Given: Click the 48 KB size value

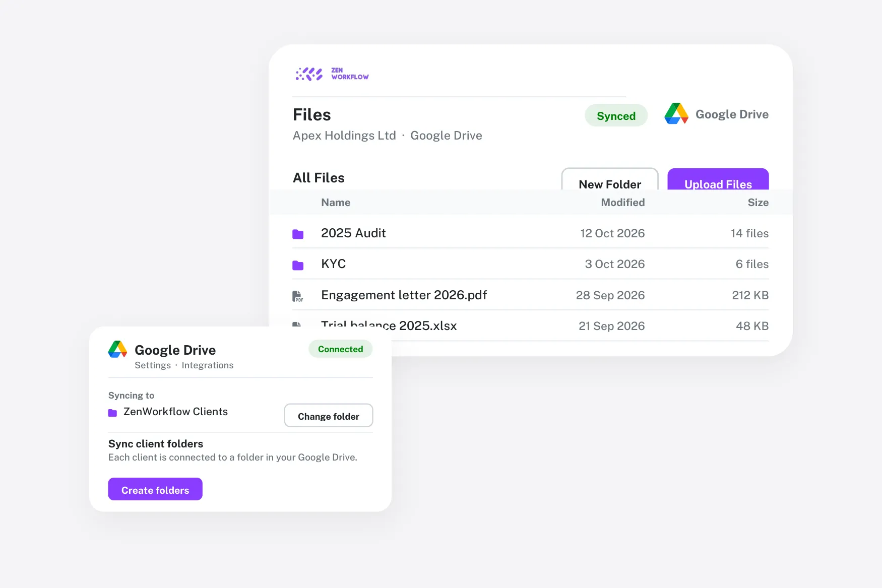Looking at the screenshot, I should [752, 326].
